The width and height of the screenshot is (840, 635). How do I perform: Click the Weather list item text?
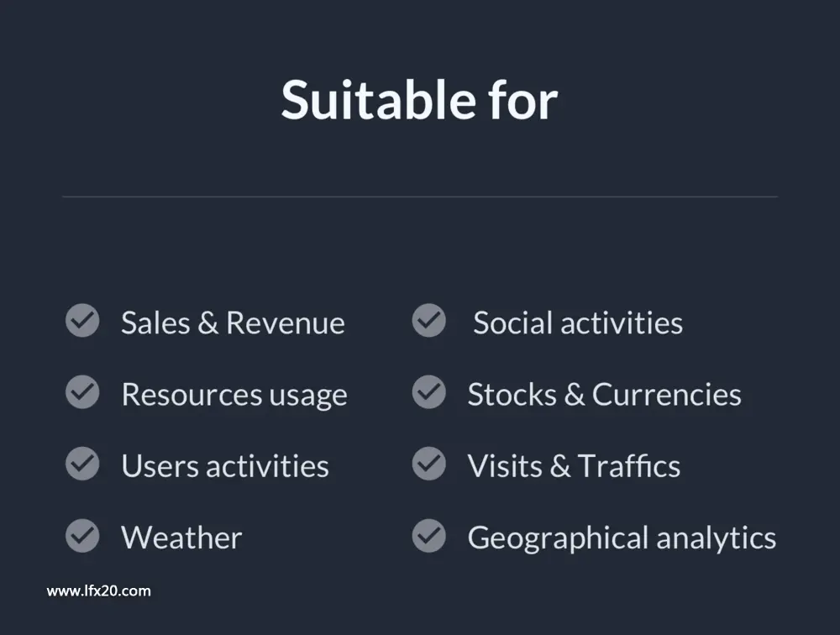(181, 538)
